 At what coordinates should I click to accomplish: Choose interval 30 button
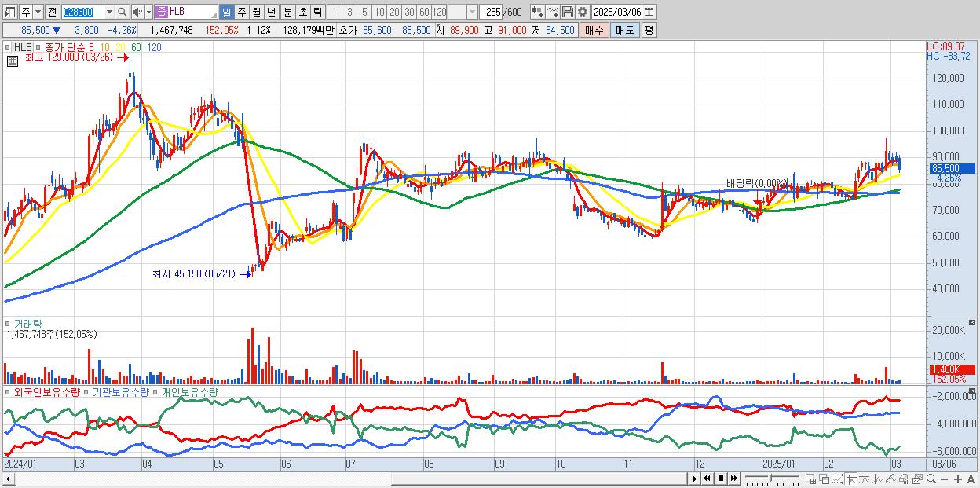click(x=409, y=12)
